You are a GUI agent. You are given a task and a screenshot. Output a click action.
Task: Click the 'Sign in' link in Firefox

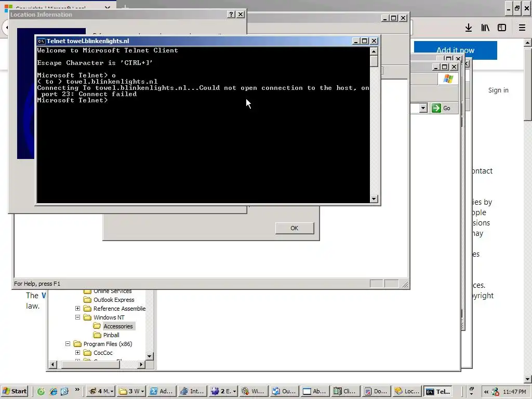(498, 90)
